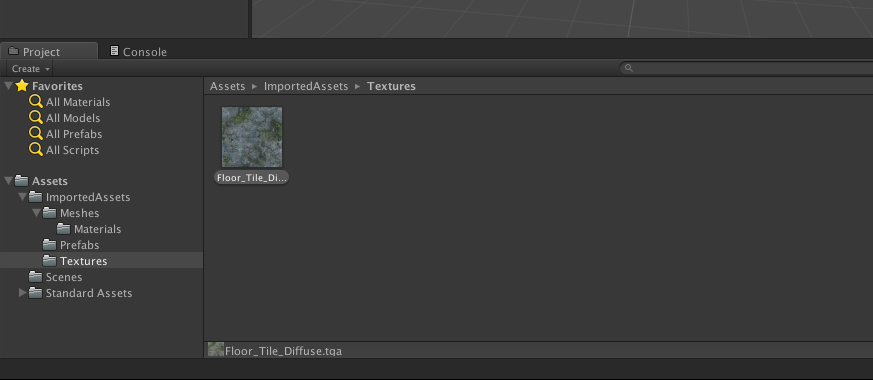Expand the Standard Assets folder triangle
The width and height of the screenshot is (873, 380).
(x=22, y=293)
